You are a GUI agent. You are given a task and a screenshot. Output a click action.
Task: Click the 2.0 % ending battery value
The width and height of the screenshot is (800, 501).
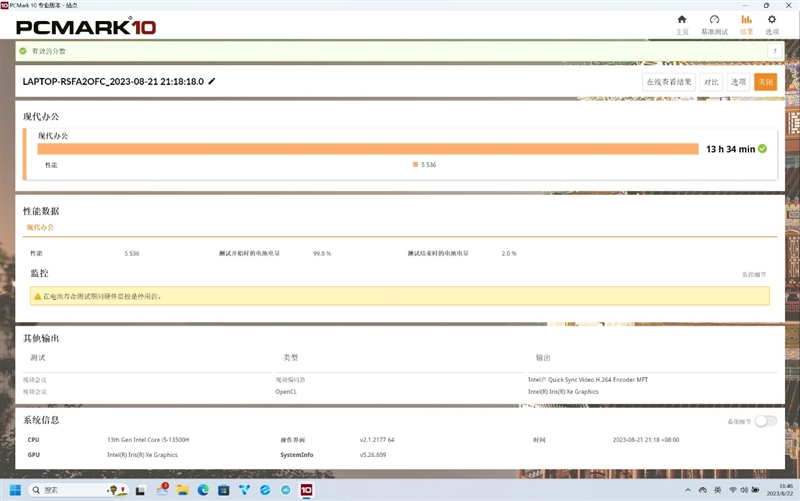point(509,253)
